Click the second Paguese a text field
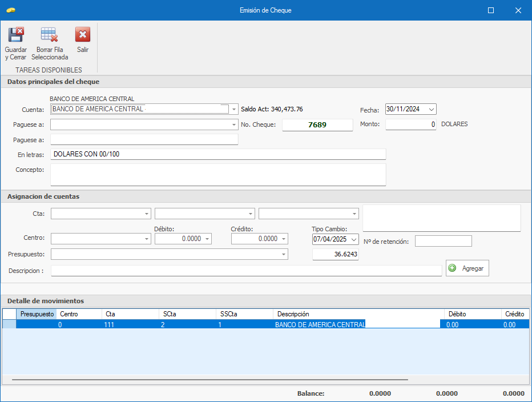Screen dimensions: 532x402 [x=144, y=139]
